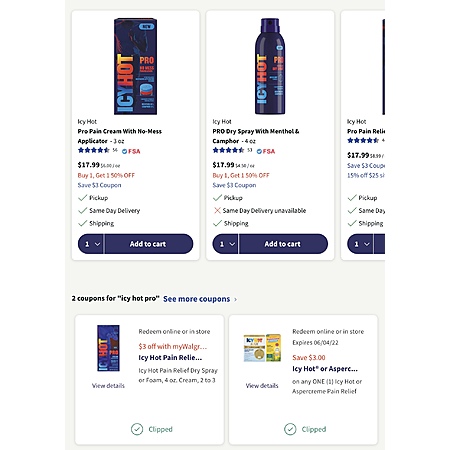Viewport: 450px width, 450px height.
Task: Click Shipping checkmark on PRO Dry Spray card
Action: (217, 223)
